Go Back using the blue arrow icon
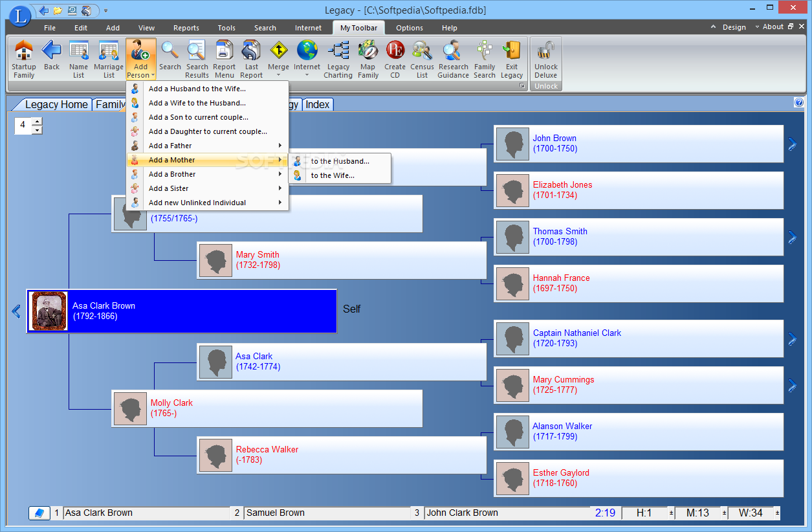The width and height of the screenshot is (812, 532). coord(52,56)
